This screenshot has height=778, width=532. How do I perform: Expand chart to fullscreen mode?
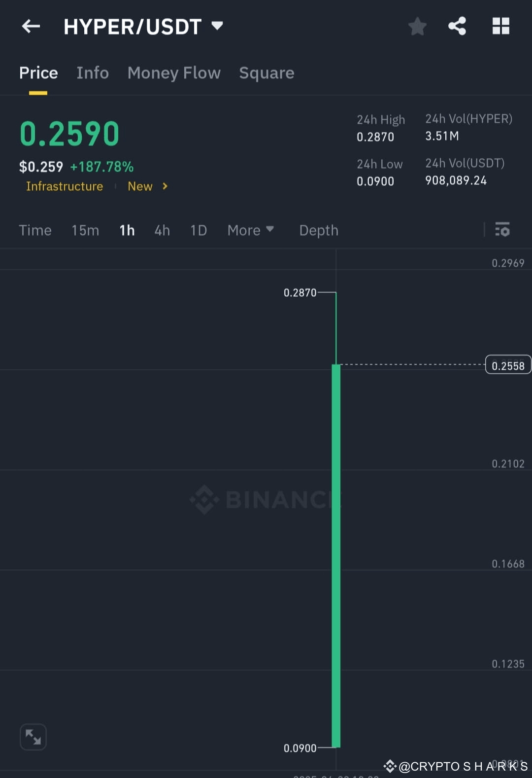click(33, 737)
